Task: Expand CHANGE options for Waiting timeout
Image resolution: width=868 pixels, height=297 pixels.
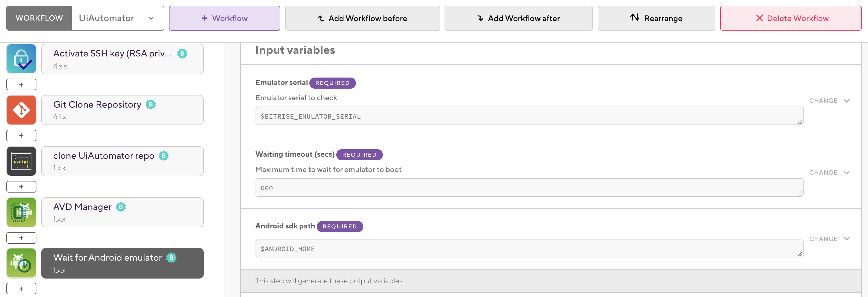Action: pos(829,173)
